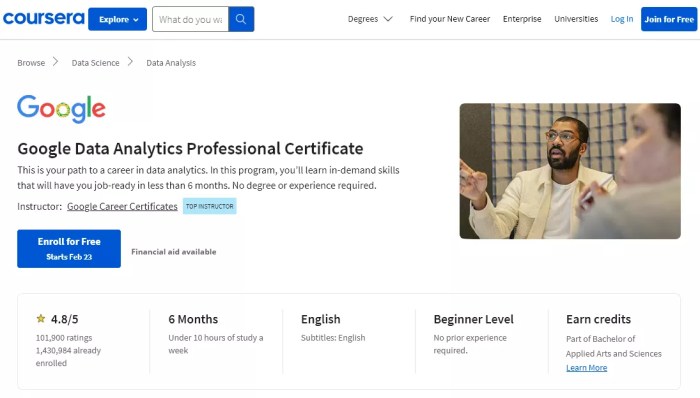Click the Financial aid available link

[x=174, y=252]
